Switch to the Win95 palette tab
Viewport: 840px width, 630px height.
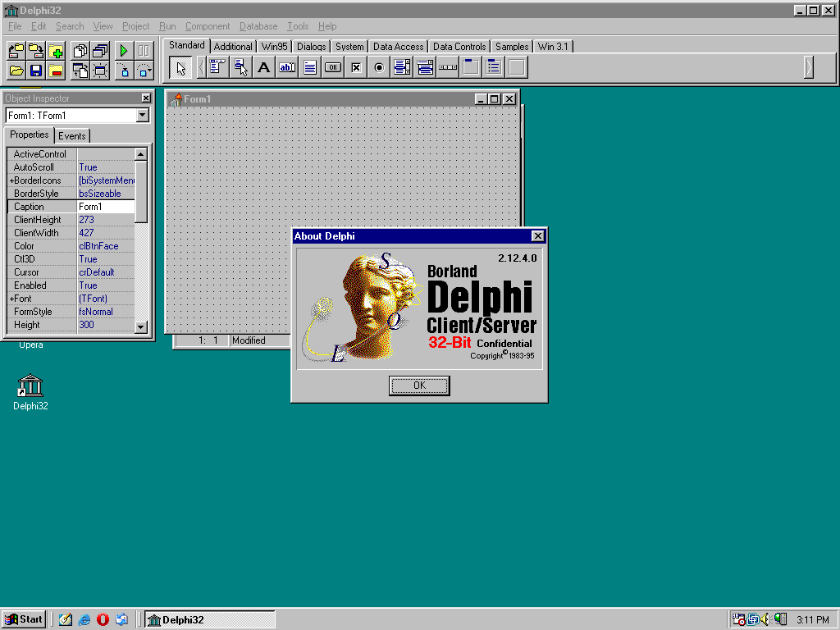(274, 47)
